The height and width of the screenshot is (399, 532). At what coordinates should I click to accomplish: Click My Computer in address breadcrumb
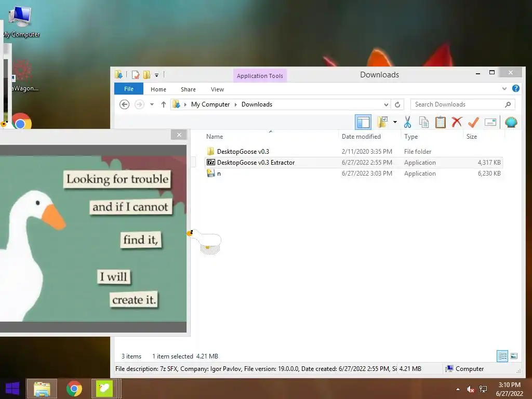coord(210,104)
